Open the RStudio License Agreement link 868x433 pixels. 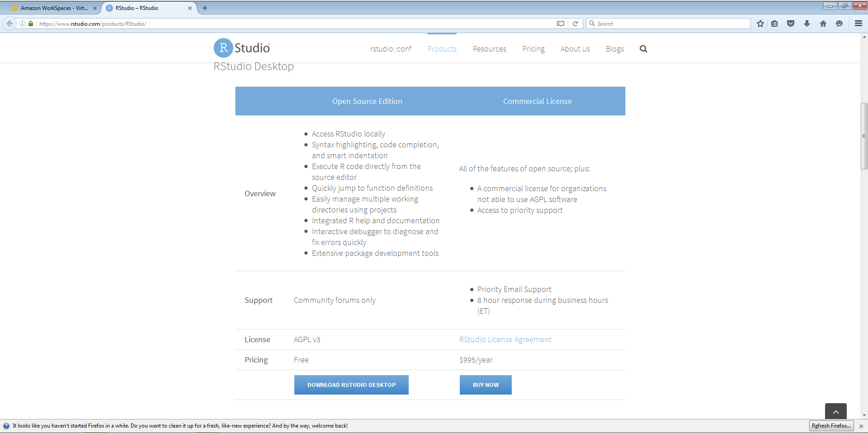505,339
